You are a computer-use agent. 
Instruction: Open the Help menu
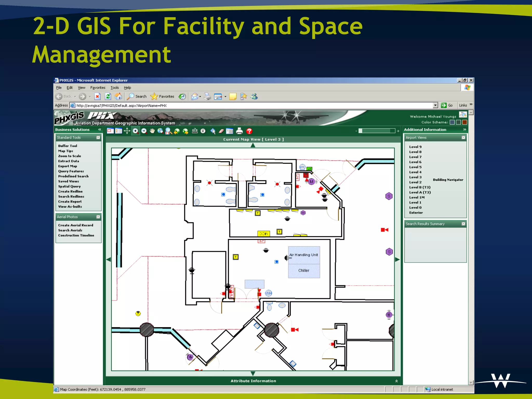point(127,88)
